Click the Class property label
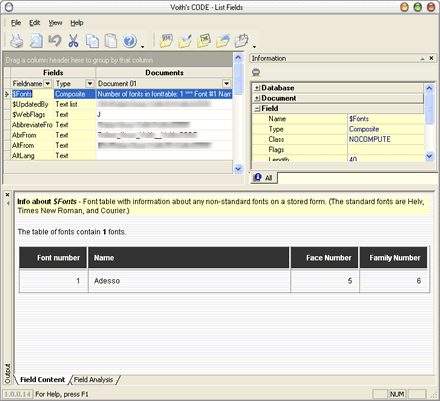The image size is (440, 401). tap(276, 139)
